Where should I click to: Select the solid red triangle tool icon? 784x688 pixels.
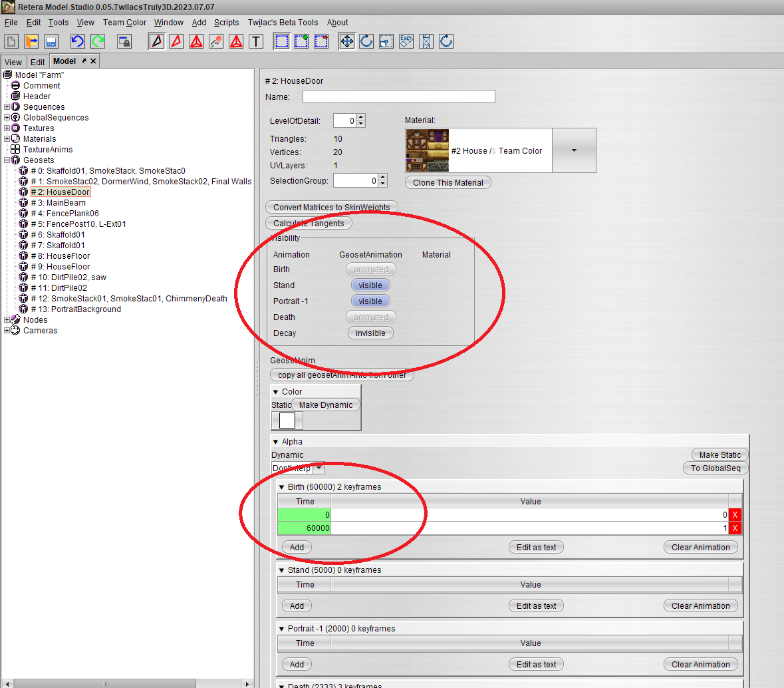(x=236, y=41)
